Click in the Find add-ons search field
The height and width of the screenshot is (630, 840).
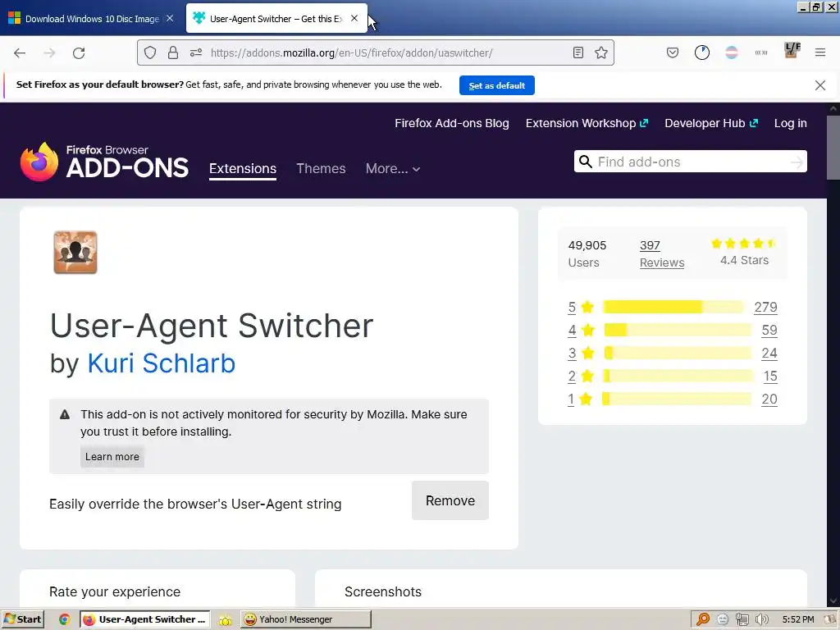click(691, 162)
